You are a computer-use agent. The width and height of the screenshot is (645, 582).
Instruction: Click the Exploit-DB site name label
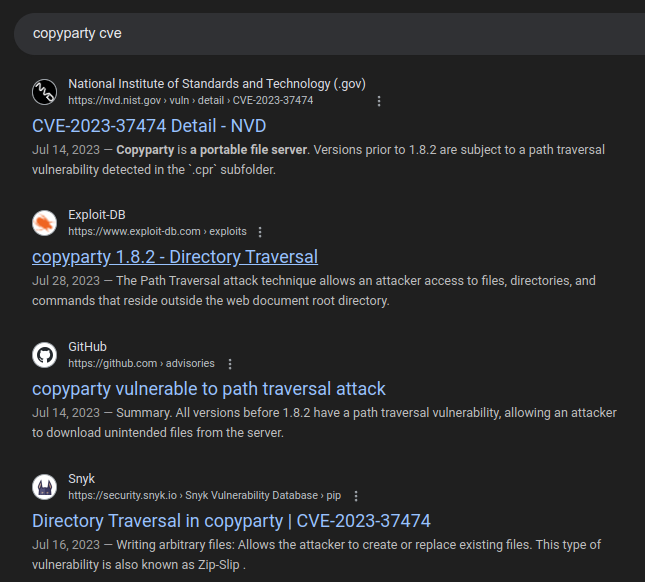(96, 215)
